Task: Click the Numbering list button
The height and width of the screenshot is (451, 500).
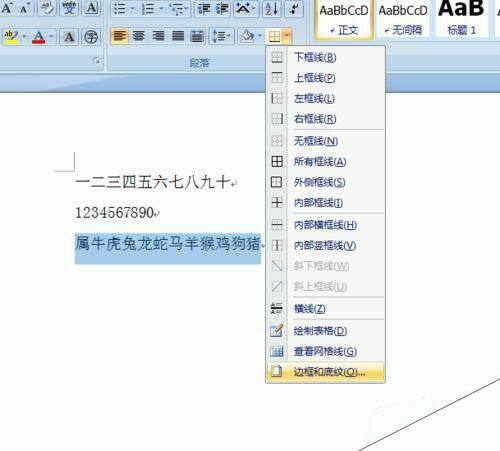Action: 148,9
